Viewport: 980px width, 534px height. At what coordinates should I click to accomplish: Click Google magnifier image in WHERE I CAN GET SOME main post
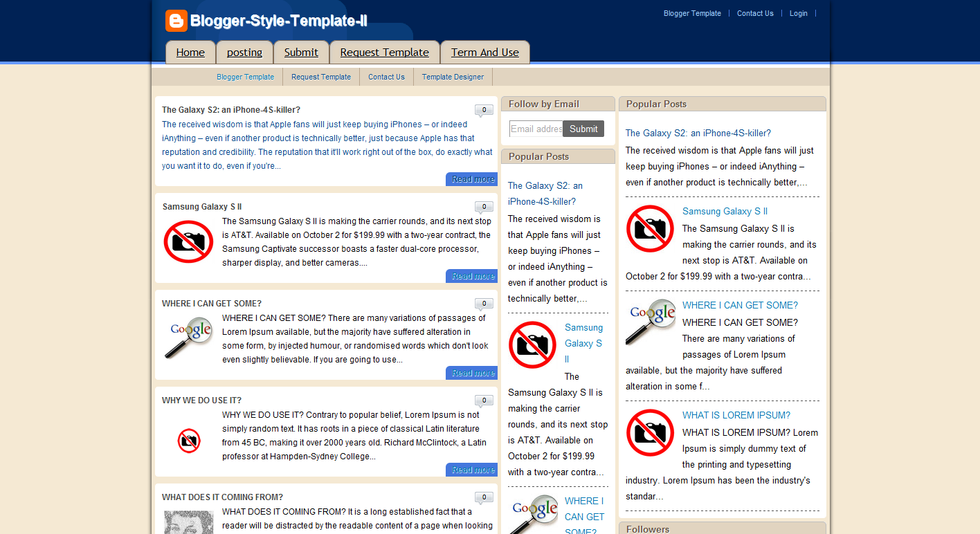pos(188,338)
